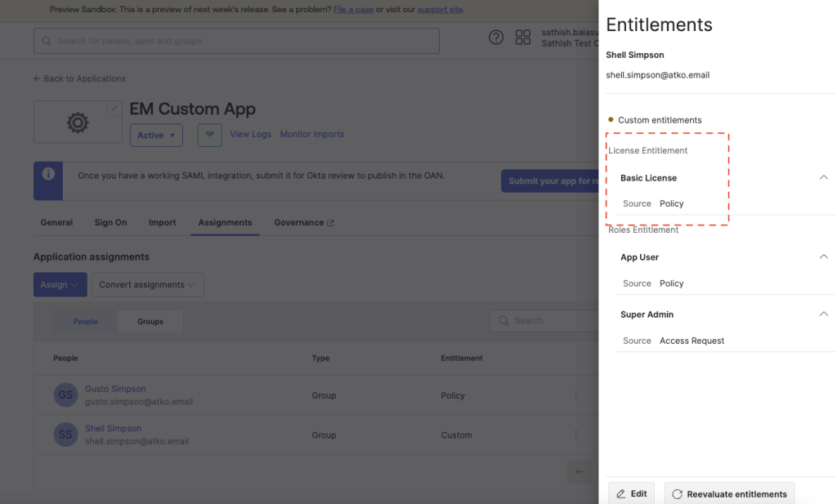Click the green icon button beside Active
This screenshot has height=504, width=837.
(x=209, y=135)
